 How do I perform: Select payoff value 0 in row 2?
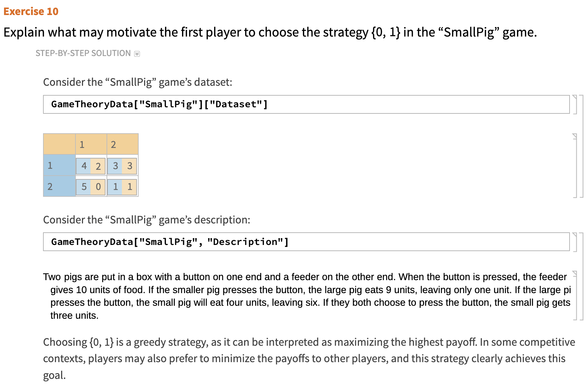[x=98, y=187]
